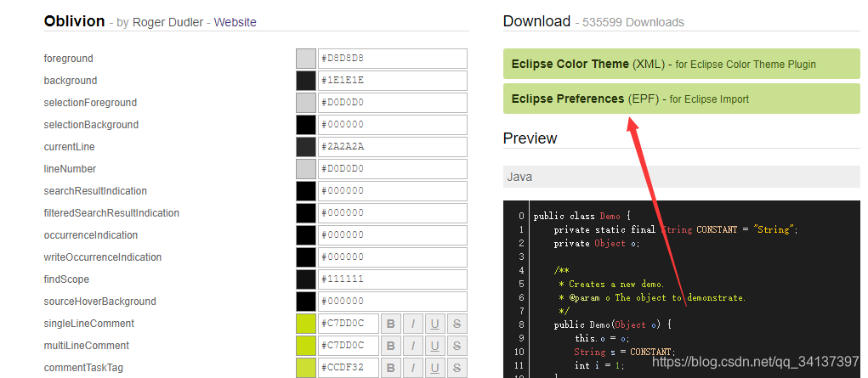This screenshot has height=378, width=868.
Task: Toggle strikethrough for commentTaskTag
Action: coord(457,368)
